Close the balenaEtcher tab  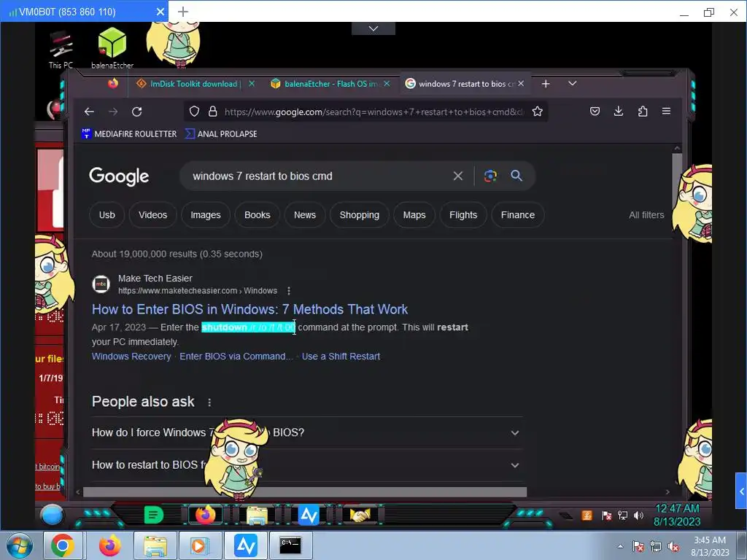[x=387, y=84]
